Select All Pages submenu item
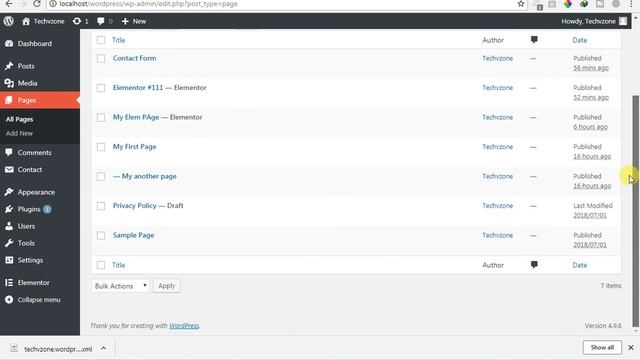 (20, 119)
